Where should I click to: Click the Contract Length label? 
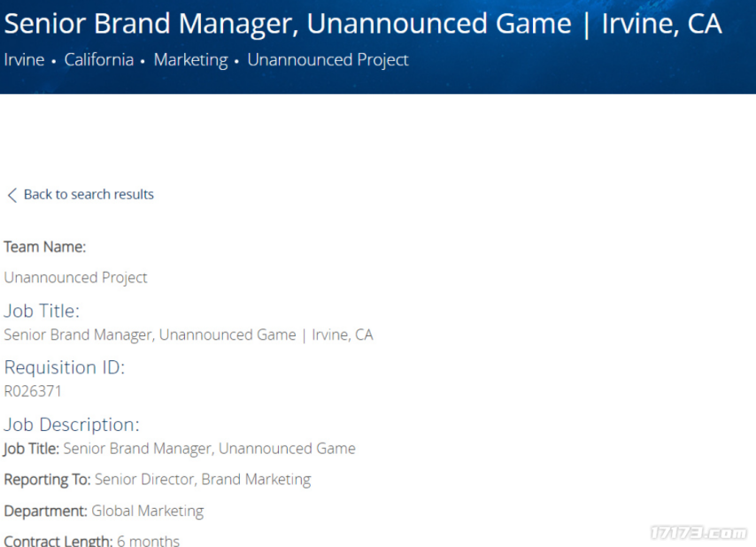click(x=58, y=540)
